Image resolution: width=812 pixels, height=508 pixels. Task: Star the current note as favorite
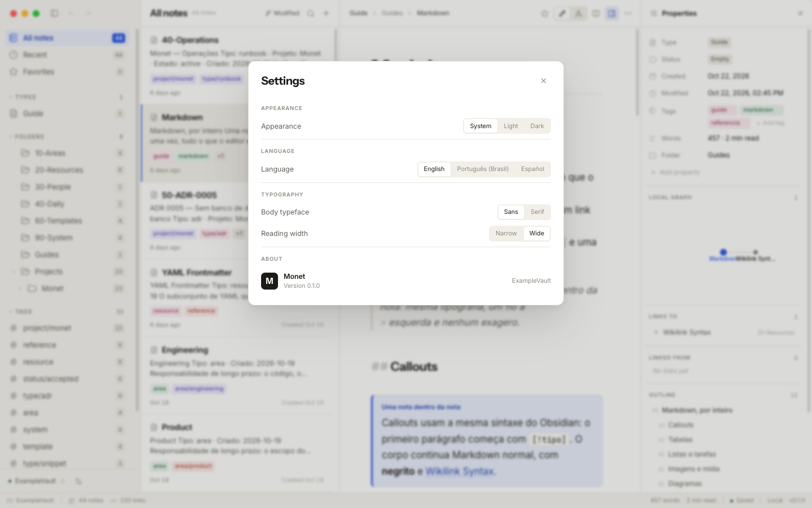click(x=545, y=13)
